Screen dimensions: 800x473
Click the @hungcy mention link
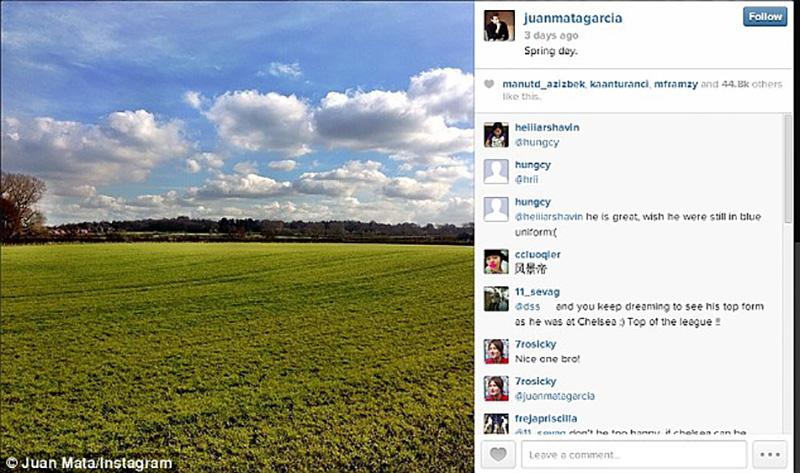click(537, 142)
